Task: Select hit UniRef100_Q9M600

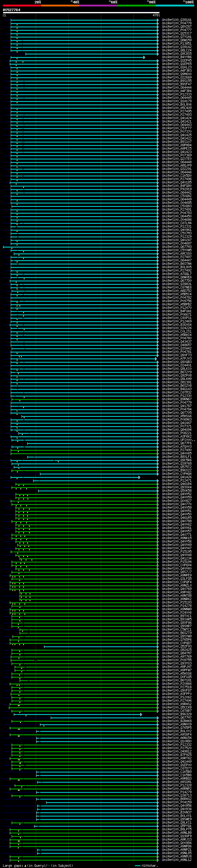Action: [x=177, y=74]
